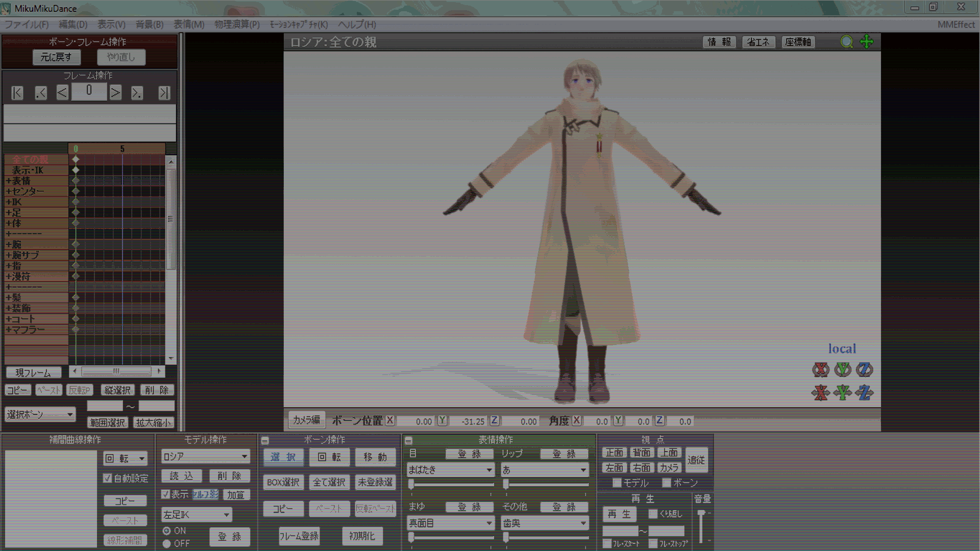Open the まばたき eye morph dropdown
Screen dimensions: 980x551
tap(450, 469)
